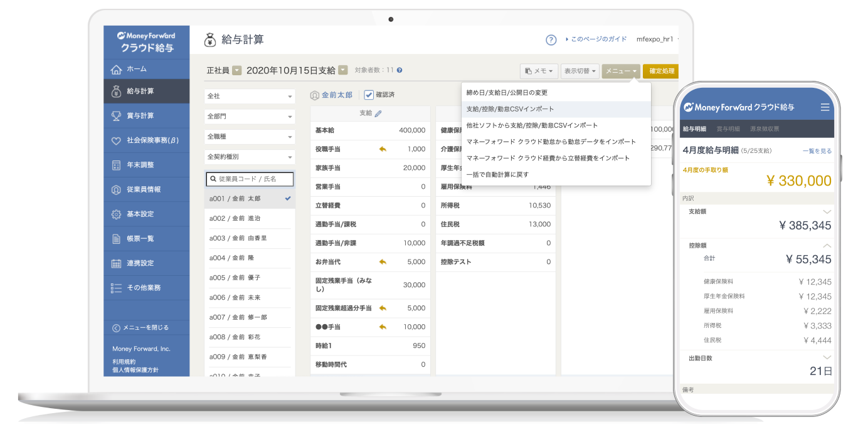Open 基本設定 gear icon
The width and height of the screenshot is (868, 442).
pos(116,214)
